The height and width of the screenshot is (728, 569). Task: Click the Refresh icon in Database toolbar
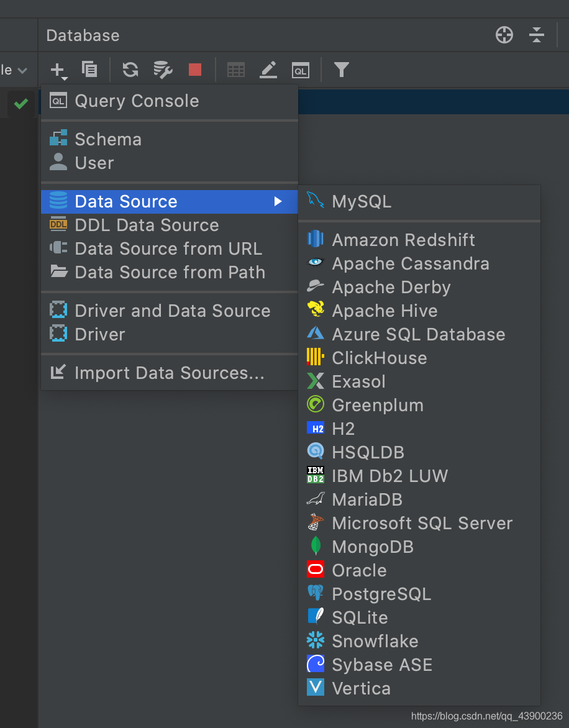[x=130, y=70]
